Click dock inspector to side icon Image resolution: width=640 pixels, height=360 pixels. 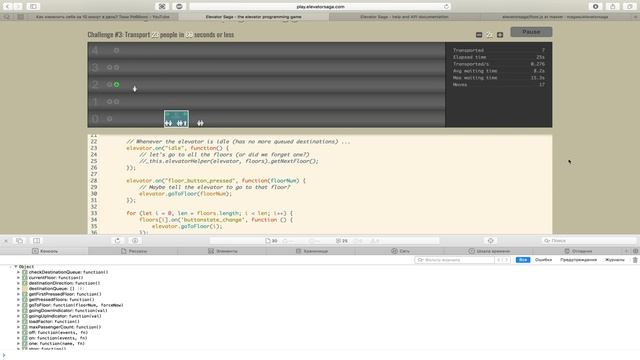click(36, 241)
